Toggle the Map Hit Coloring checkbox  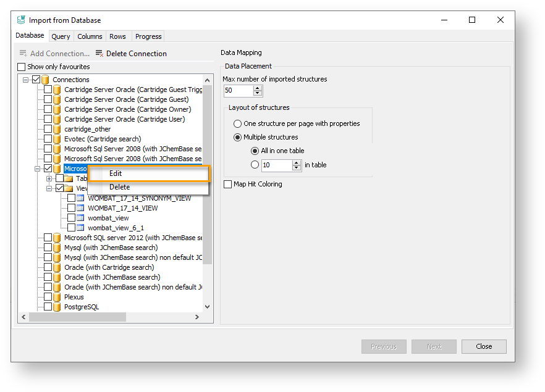point(228,184)
